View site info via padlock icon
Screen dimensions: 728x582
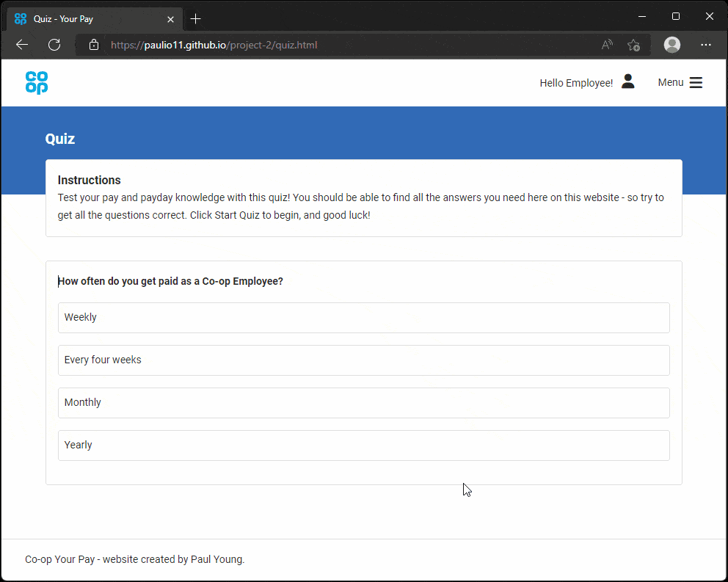tap(94, 45)
